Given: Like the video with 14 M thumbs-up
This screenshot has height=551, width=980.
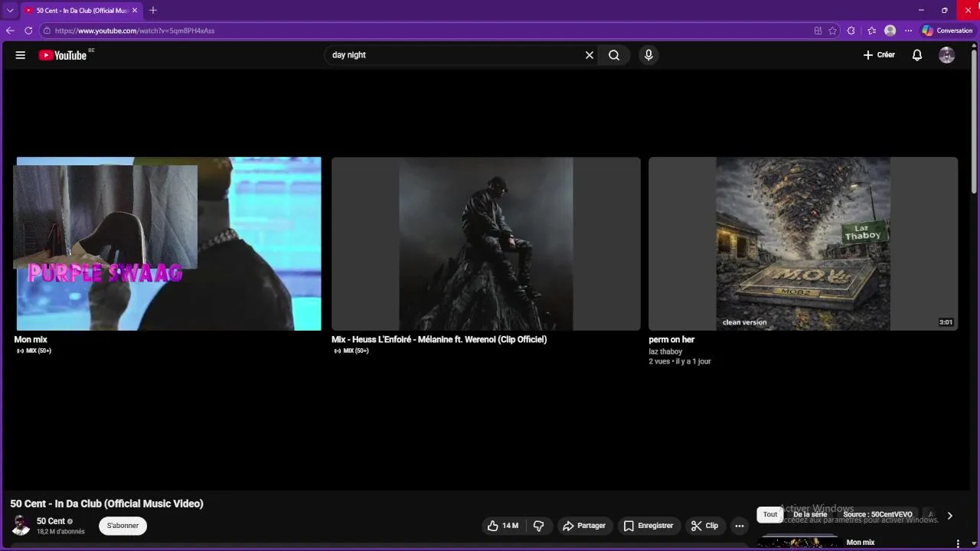Looking at the screenshot, I should [x=503, y=526].
